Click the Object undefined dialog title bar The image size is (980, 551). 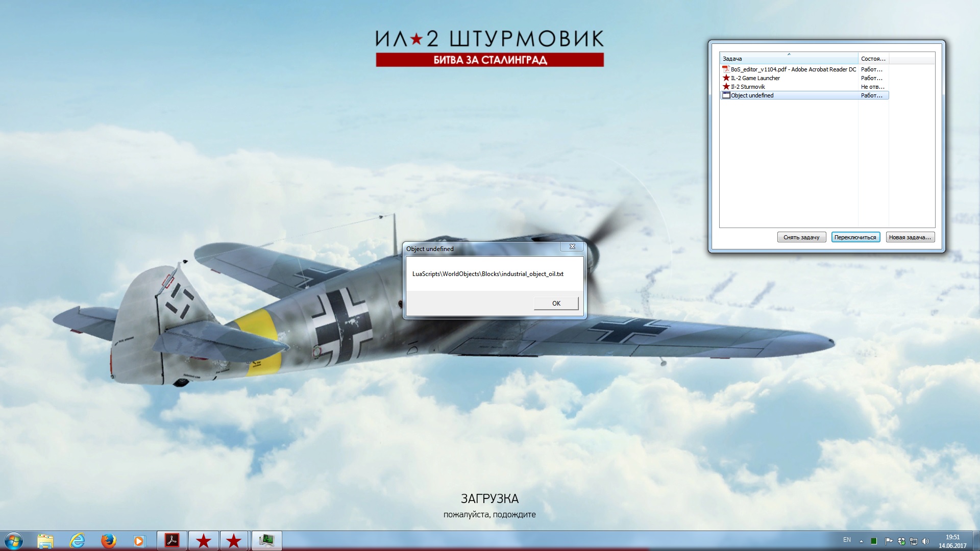click(x=482, y=248)
